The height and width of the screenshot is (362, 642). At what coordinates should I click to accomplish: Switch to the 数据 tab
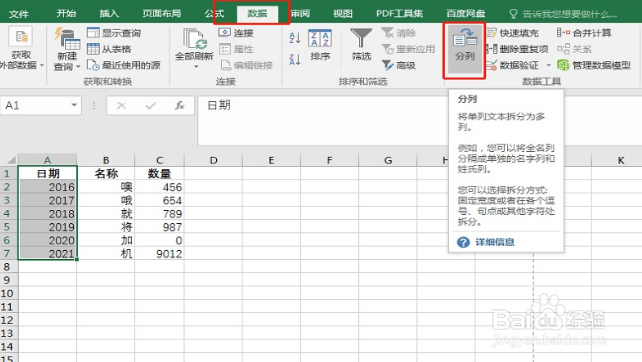(x=257, y=14)
